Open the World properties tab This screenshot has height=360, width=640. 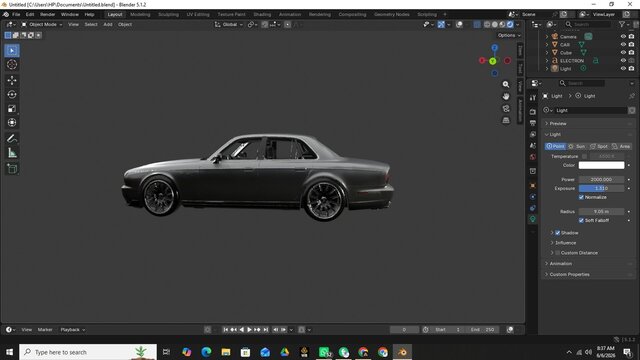(x=533, y=157)
